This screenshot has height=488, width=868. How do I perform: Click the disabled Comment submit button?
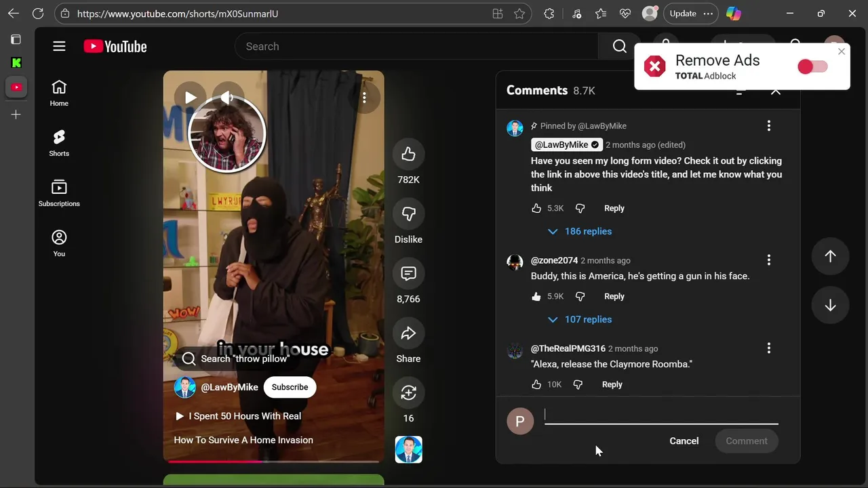click(x=747, y=441)
